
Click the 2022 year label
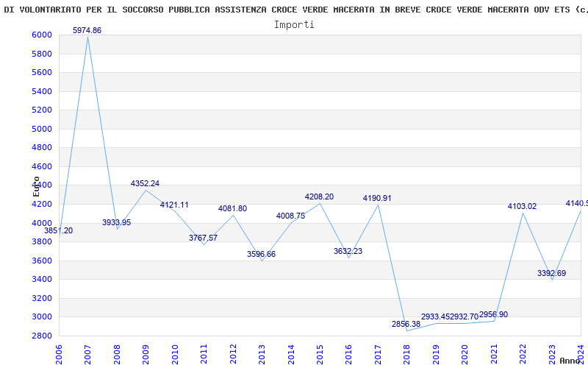(x=523, y=355)
